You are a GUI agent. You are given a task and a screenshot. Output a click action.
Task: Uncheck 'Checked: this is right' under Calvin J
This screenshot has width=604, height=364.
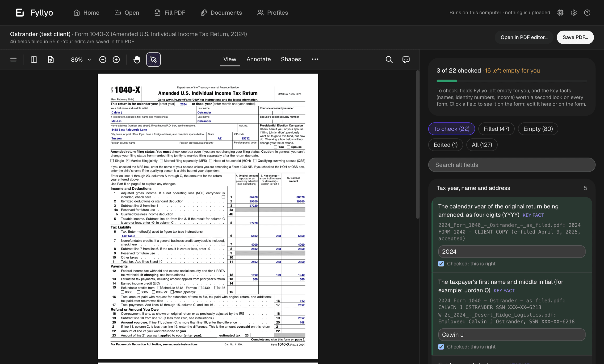[441, 347]
